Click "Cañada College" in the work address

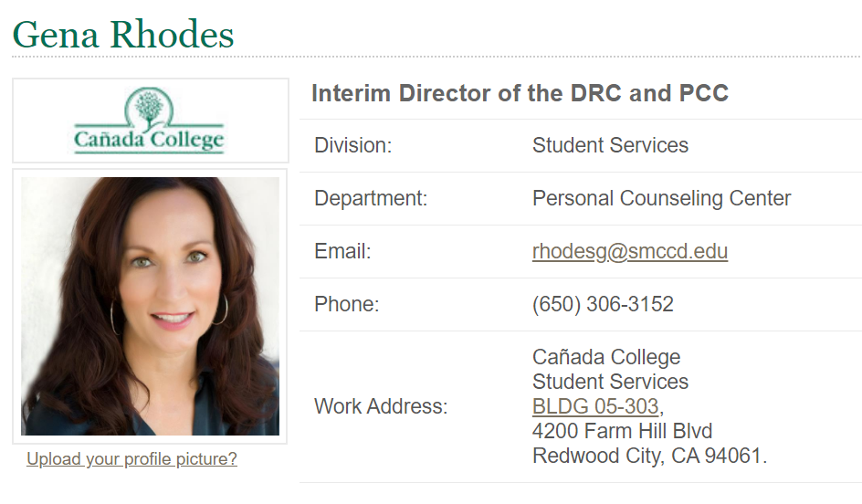click(606, 357)
